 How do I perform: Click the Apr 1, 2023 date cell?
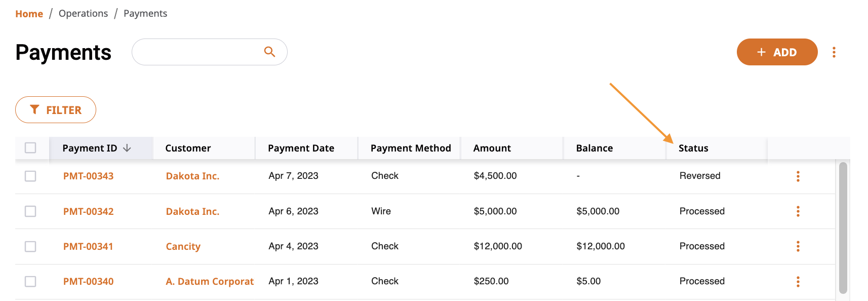(x=293, y=281)
